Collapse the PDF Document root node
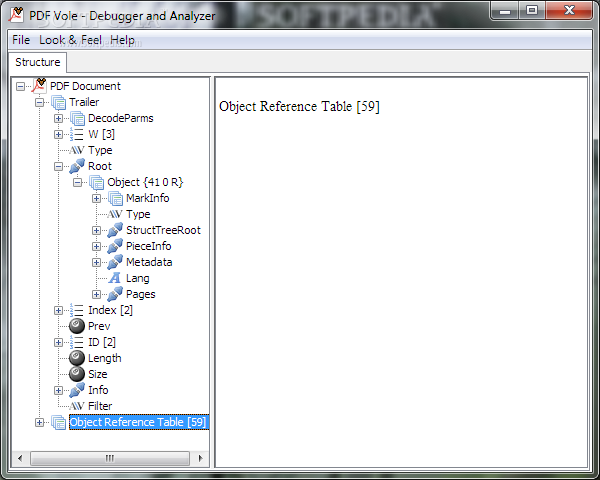600x480 pixels. tap(20, 87)
